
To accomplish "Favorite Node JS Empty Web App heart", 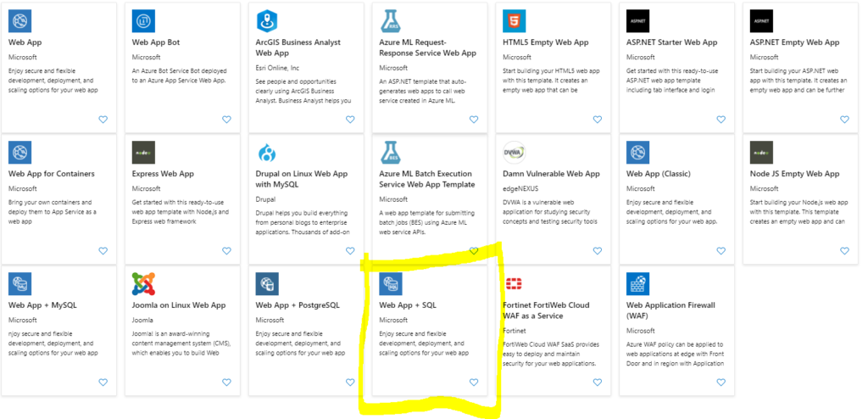I will pos(844,250).
